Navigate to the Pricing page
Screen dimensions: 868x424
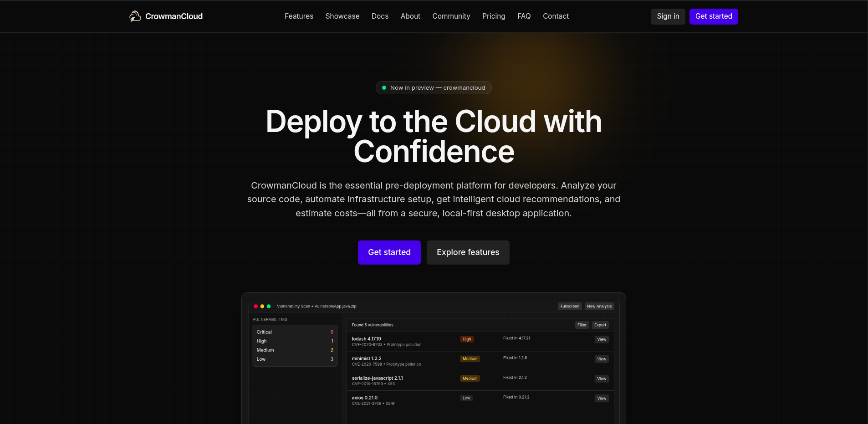(x=493, y=16)
